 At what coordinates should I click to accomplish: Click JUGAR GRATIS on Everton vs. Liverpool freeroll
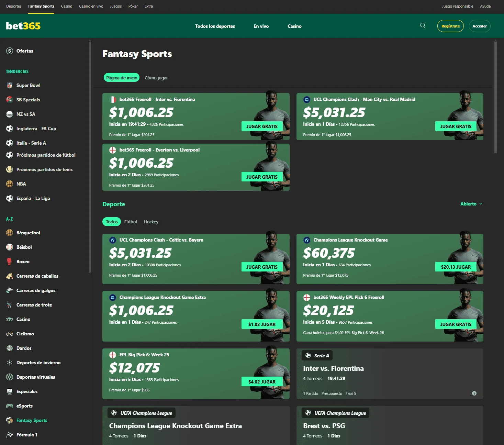(x=262, y=177)
